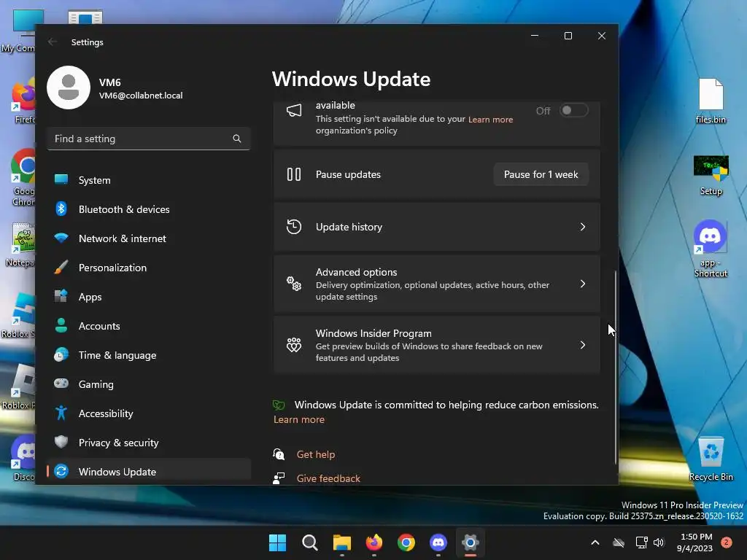The width and height of the screenshot is (747, 560).
Task: Click Settings gear in taskbar
Action: [471, 542]
